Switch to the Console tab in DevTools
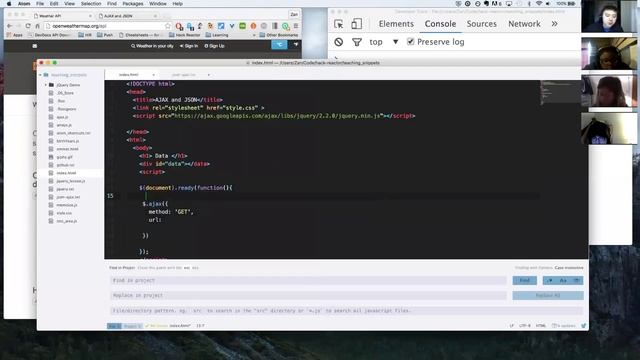The width and height of the screenshot is (640, 360). click(440, 24)
